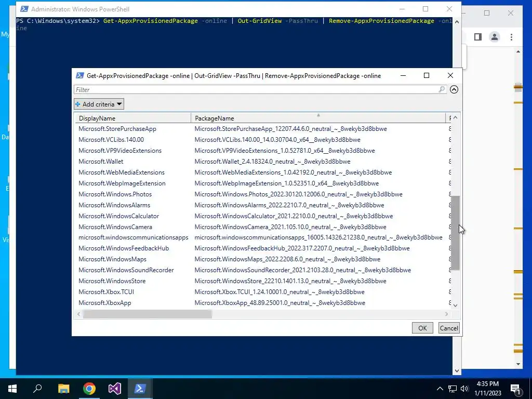
Task: Click the PowerShell window title bar icon
Action: [x=24, y=9]
